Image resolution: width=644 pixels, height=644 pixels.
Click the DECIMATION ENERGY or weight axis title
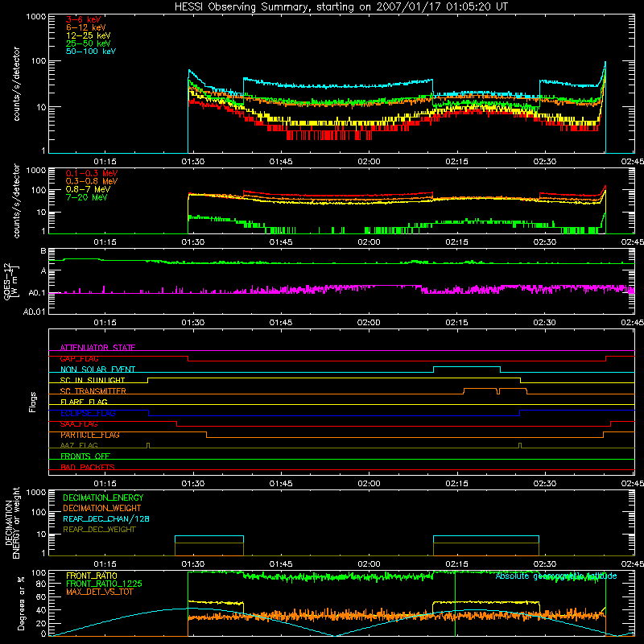(x=12, y=522)
